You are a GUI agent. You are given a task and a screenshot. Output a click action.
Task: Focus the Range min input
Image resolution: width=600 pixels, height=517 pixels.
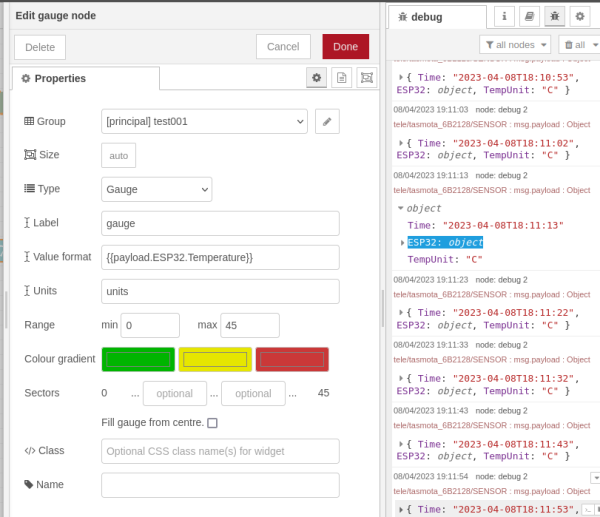150,326
